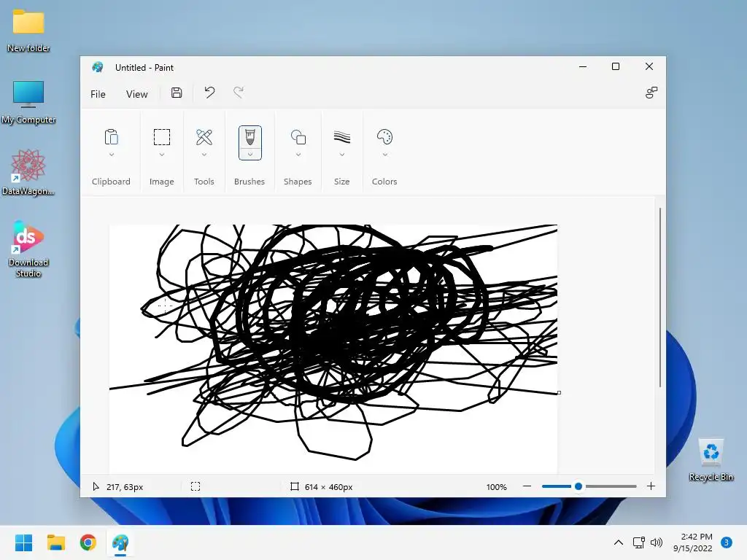Open the network icon in system tray
The image size is (747, 560).
(638, 542)
